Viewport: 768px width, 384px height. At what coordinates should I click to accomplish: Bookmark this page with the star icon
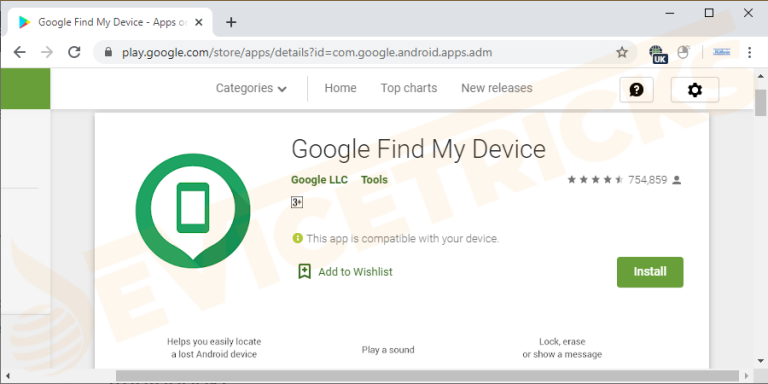click(x=622, y=52)
